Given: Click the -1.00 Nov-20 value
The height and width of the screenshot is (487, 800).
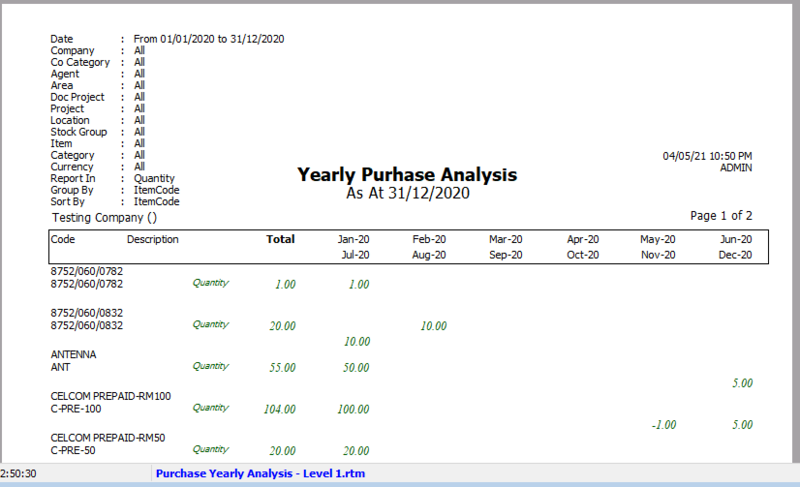Looking at the screenshot, I should [664, 425].
